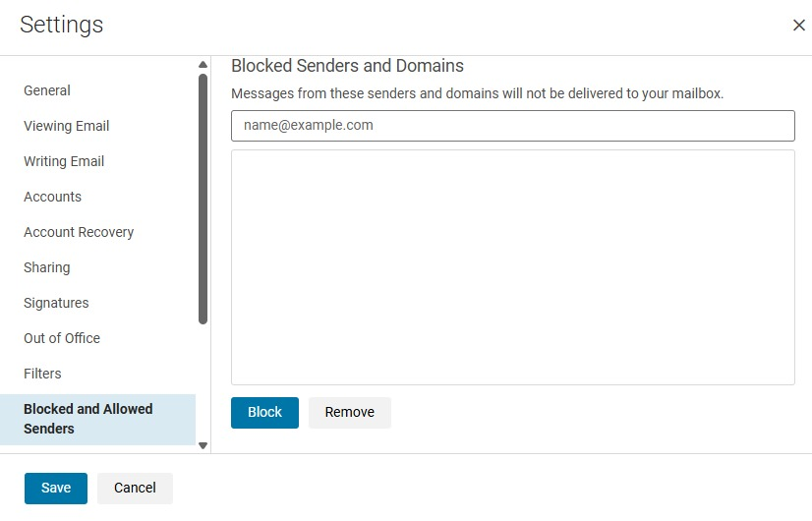Close the Settings dialog with X
Viewport: 812px width, 521px height.
(798, 26)
